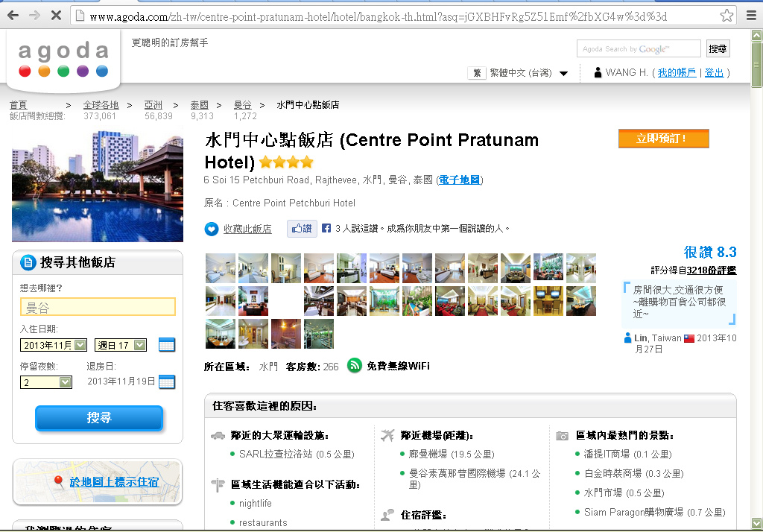
Task: Click the Facebook Like thumbs-up button
Action: click(x=302, y=228)
